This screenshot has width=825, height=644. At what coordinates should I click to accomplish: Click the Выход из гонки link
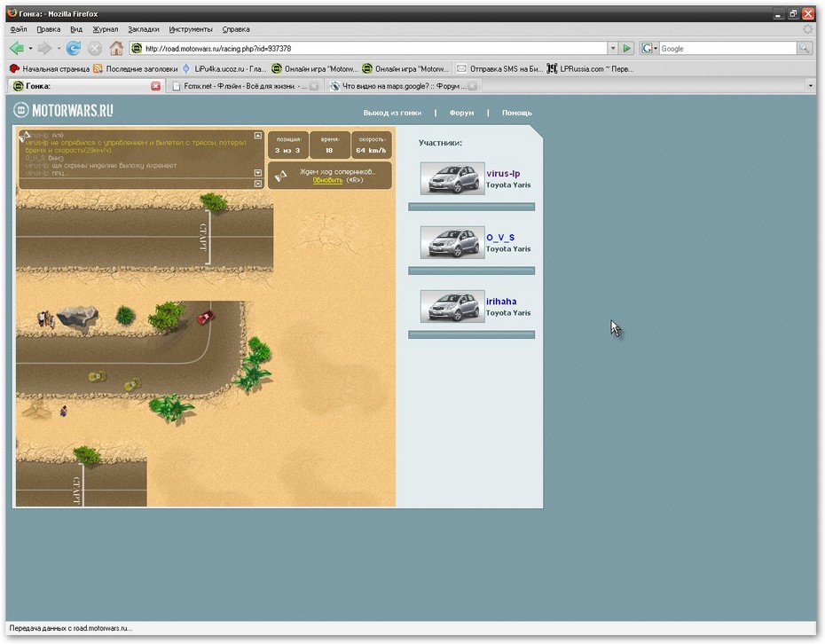click(x=392, y=113)
